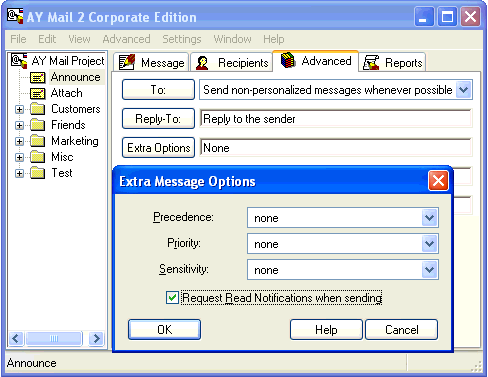The image size is (488, 377).
Task: Click the AY Mail app icon in title bar
Action: (x=16, y=16)
